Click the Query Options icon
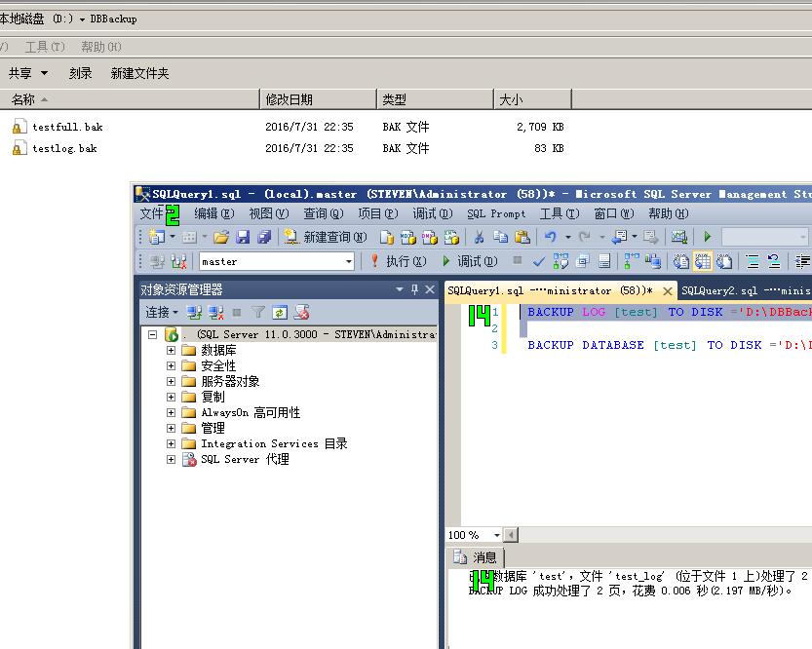 (x=583, y=261)
